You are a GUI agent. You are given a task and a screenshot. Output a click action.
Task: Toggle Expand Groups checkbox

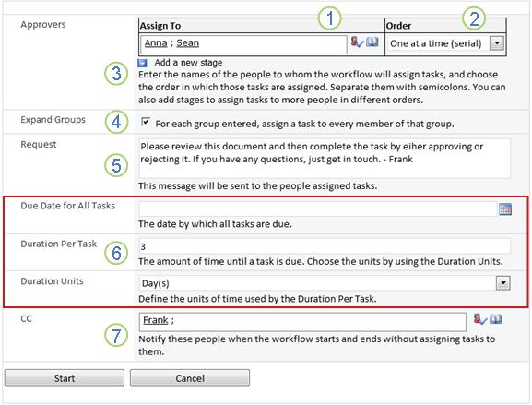click(146, 122)
